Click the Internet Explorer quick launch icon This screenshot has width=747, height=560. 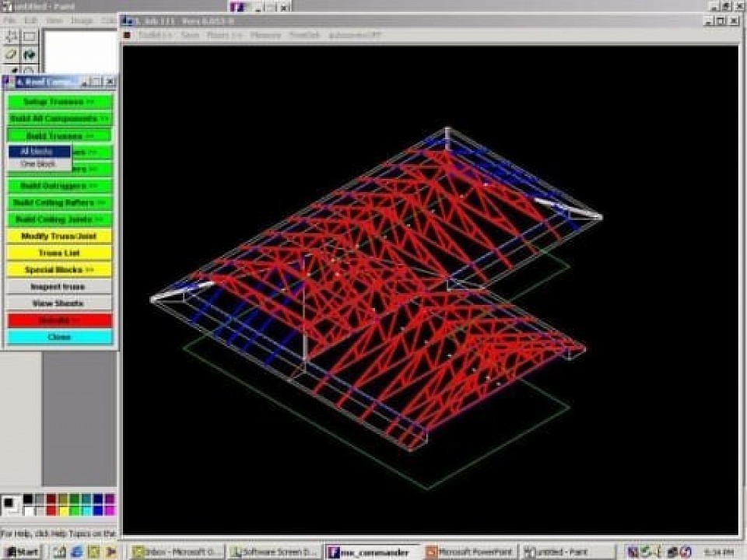[76, 551]
